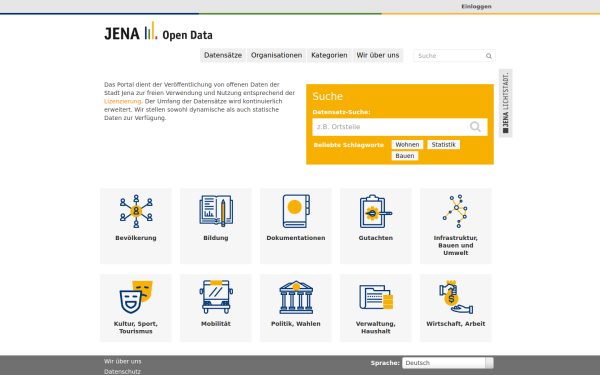600x375 pixels.
Task: Follow the Lizenzierung link
Action: point(122,101)
